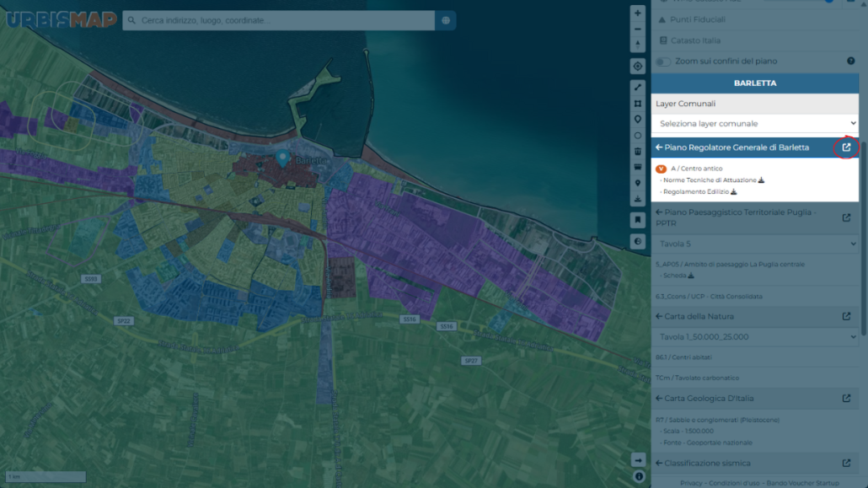Click the Barletta location marker on the map
This screenshot has height=488, width=868.
pos(283,158)
